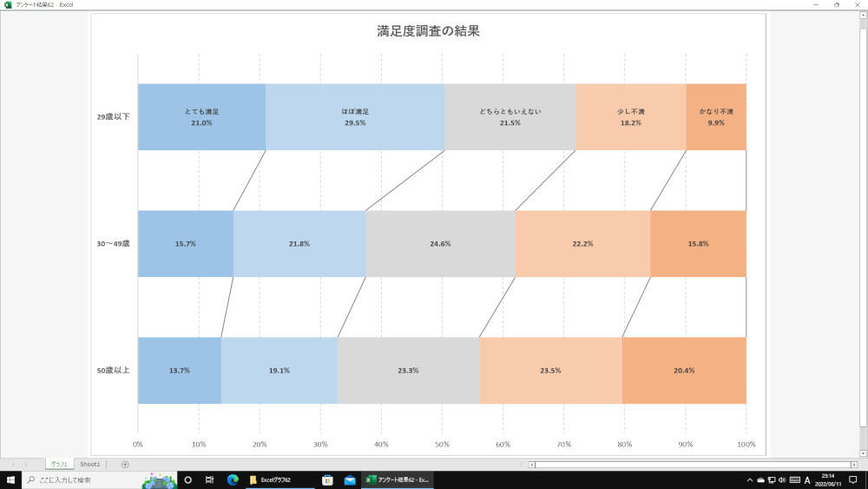Click the 50% axis label
Screen dimensions: 868x489
[442, 444]
